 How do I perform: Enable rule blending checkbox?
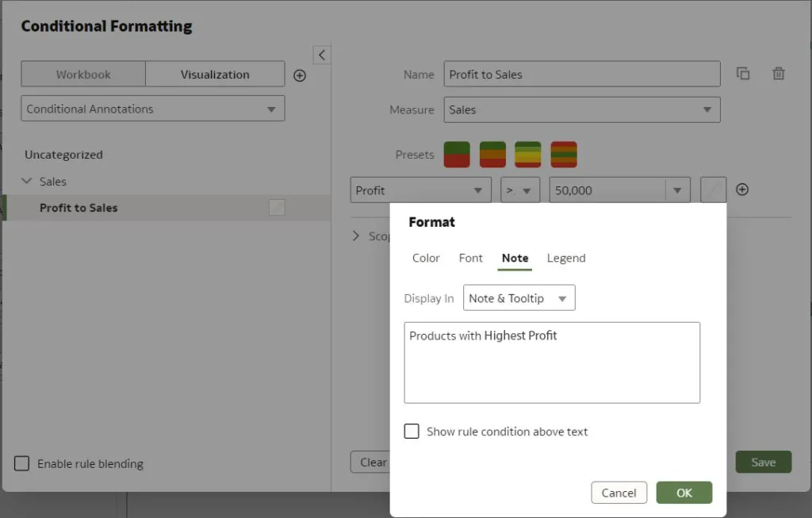(x=22, y=463)
